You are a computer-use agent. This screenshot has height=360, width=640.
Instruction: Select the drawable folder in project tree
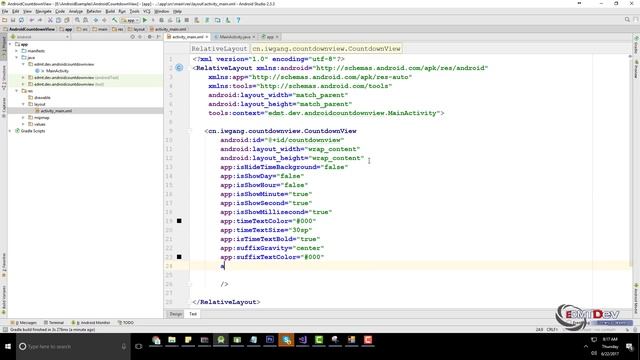(x=42, y=98)
